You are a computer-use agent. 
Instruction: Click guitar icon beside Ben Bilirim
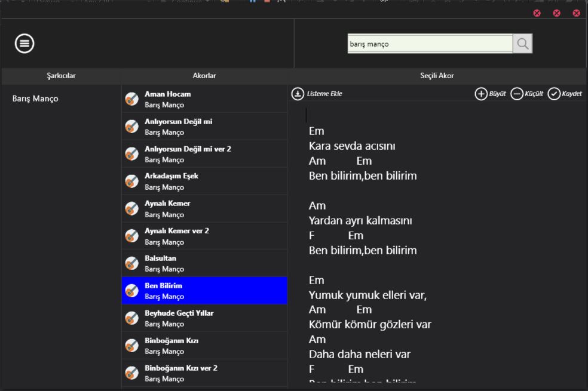(132, 291)
